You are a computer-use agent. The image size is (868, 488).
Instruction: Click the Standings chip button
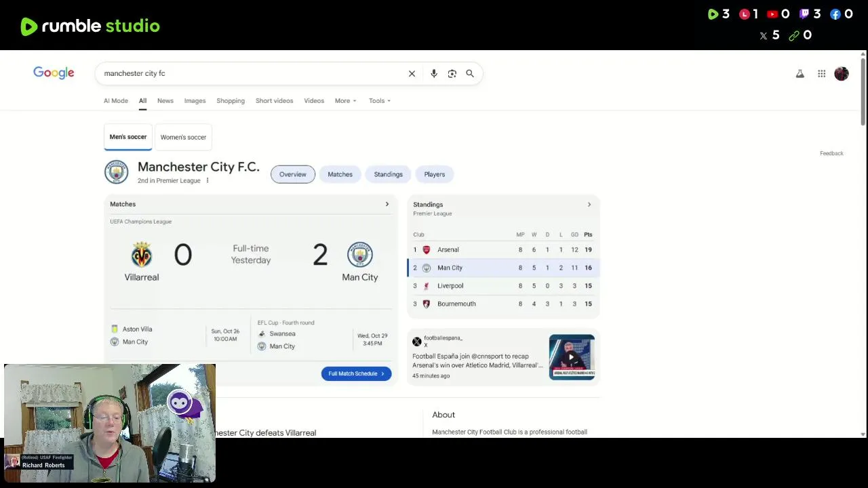pyautogui.click(x=389, y=174)
